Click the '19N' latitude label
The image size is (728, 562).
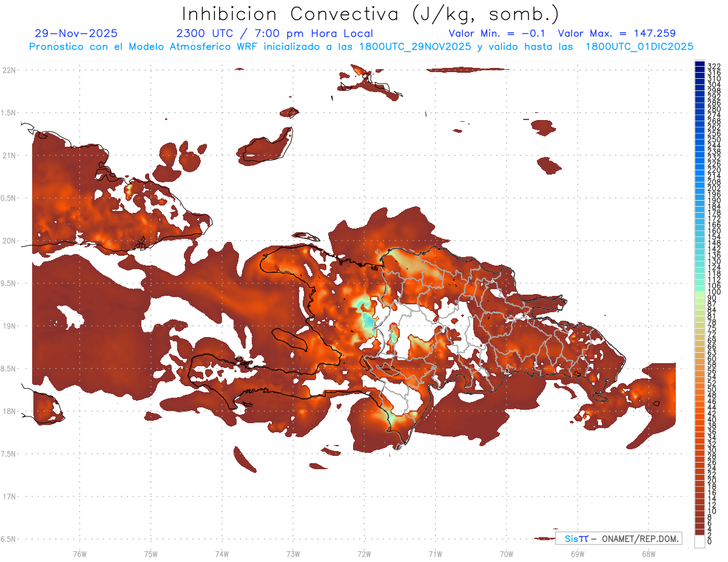(9, 326)
